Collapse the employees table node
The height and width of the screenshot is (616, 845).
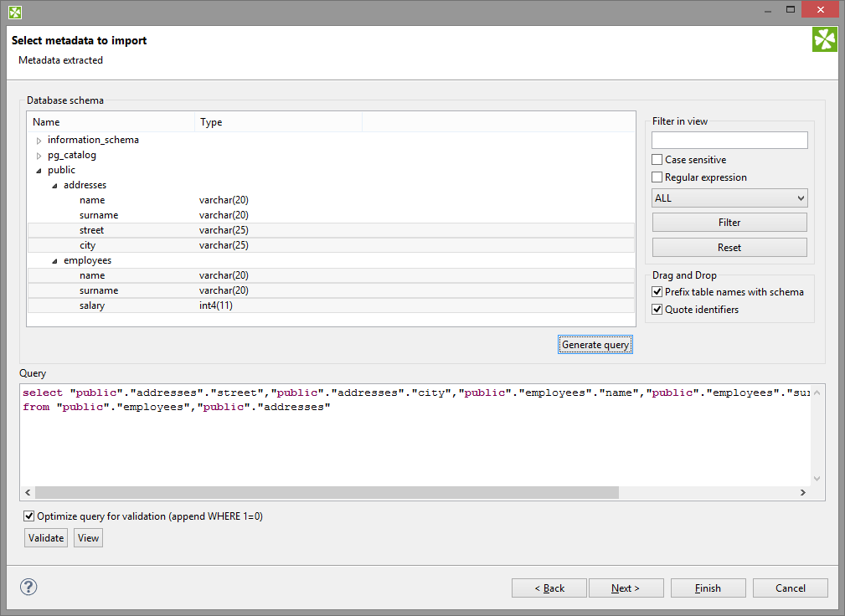pos(54,261)
